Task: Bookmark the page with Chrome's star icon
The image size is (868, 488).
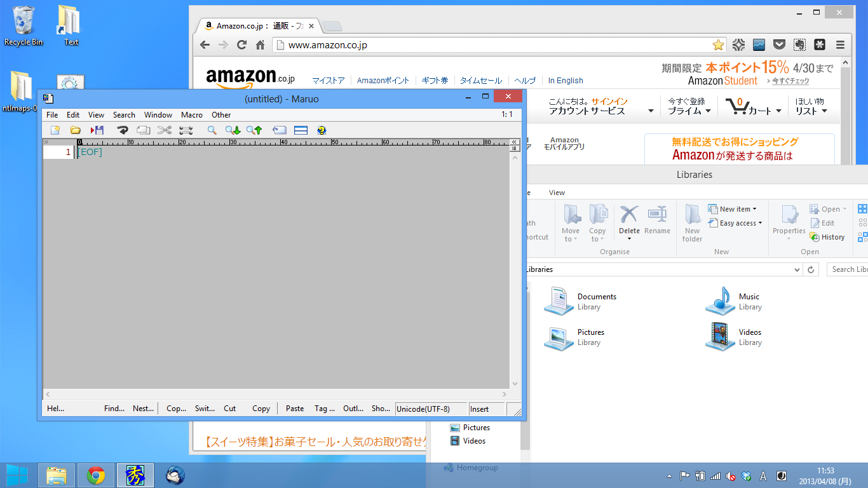Action: [x=718, y=45]
